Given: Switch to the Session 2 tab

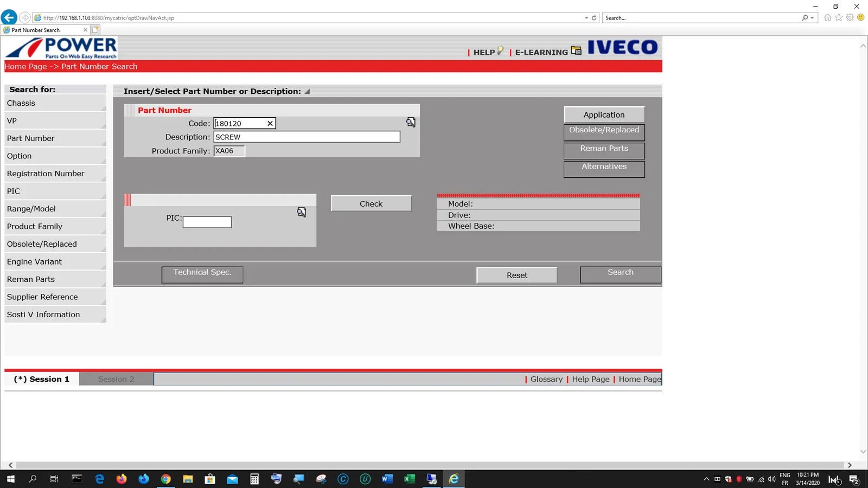Looking at the screenshot, I should point(116,379).
